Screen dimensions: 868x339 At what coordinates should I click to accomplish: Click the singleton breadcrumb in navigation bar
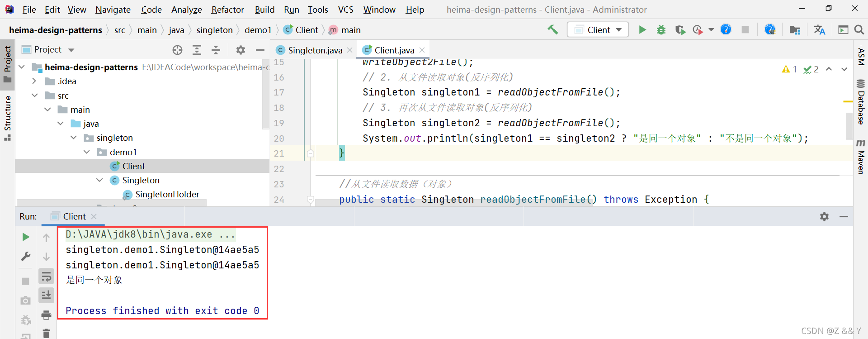[x=214, y=30]
